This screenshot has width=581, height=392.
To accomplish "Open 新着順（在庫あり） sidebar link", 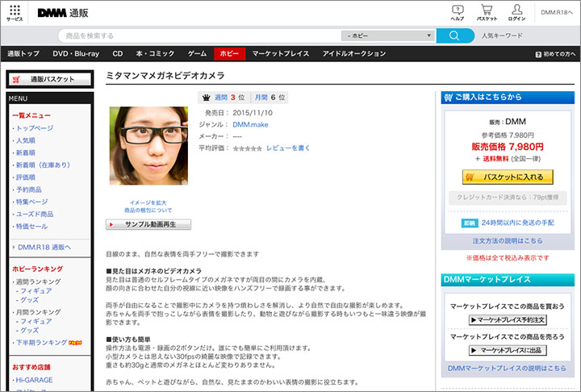I will point(43,165).
